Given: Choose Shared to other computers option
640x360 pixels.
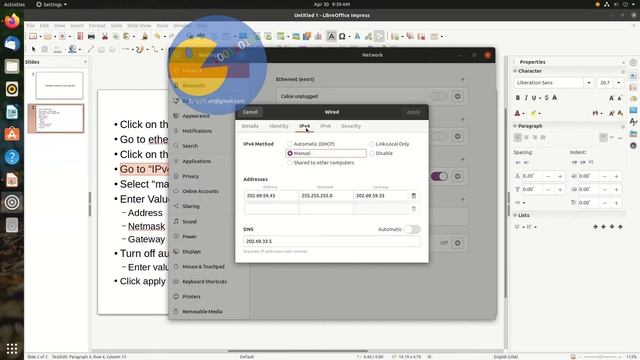Looking at the screenshot, I should pos(290,163).
